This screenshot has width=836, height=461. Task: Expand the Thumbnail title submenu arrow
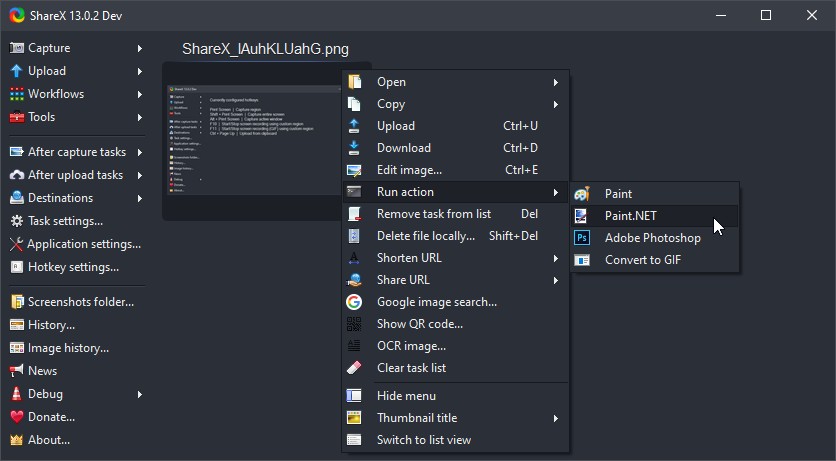pos(556,418)
